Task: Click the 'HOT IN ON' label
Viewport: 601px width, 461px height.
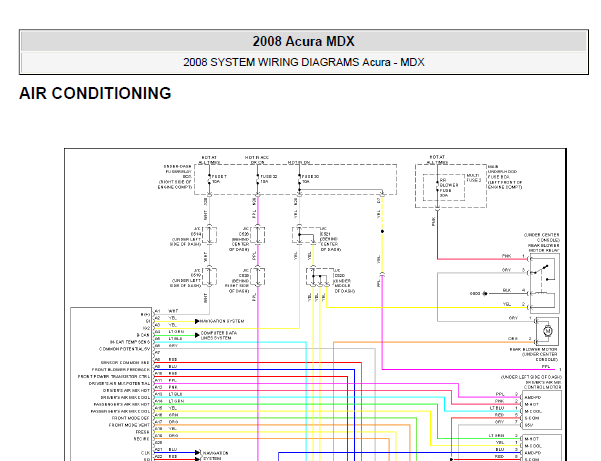Action: [x=299, y=163]
